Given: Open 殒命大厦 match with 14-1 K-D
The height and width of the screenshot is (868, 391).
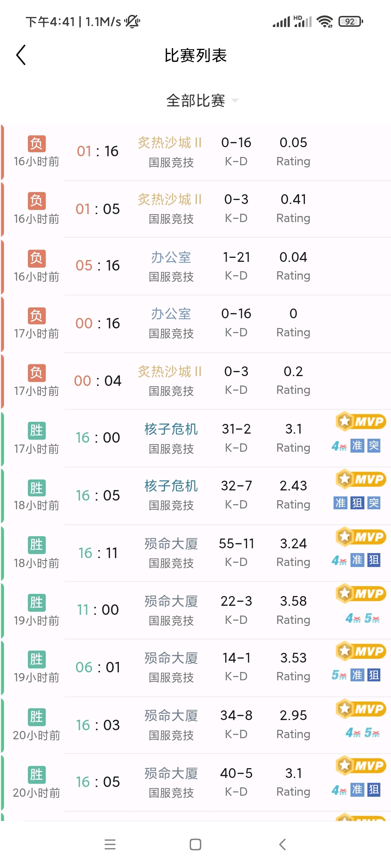Looking at the screenshot, I should pyautogui.click(x=195, y=668).
